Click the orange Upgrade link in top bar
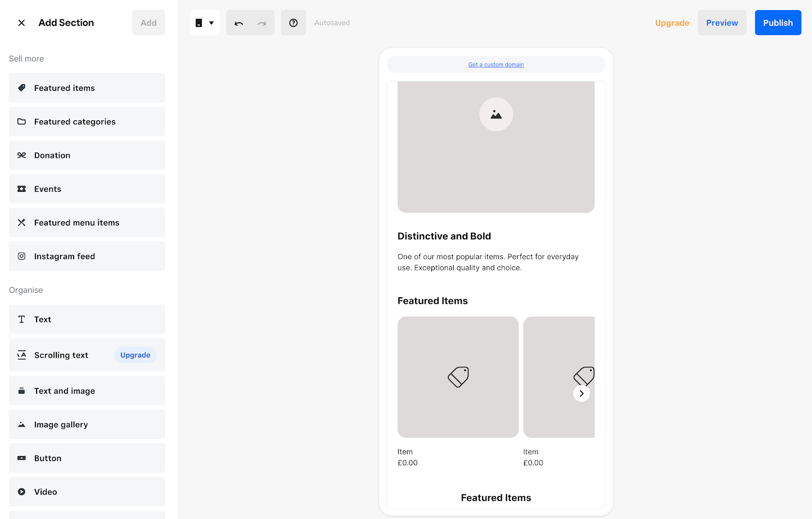812x519 pixels. pyautogui.click(x=672, y=22)
